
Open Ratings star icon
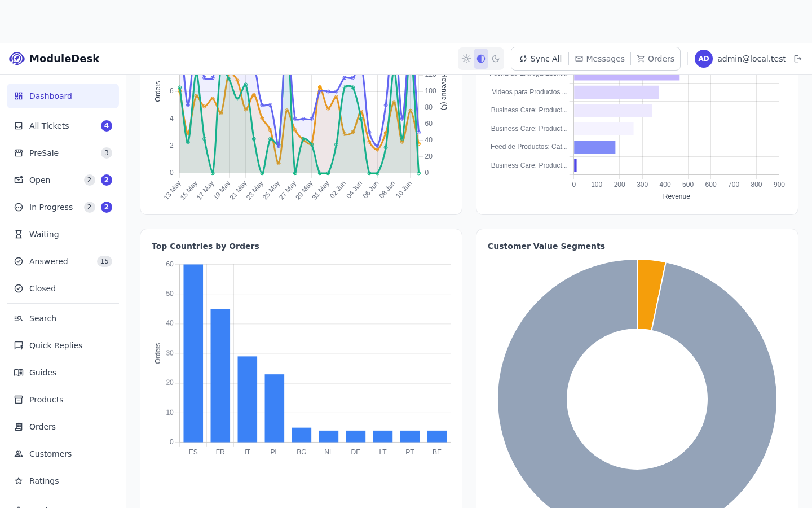click(x=19, y=481)
